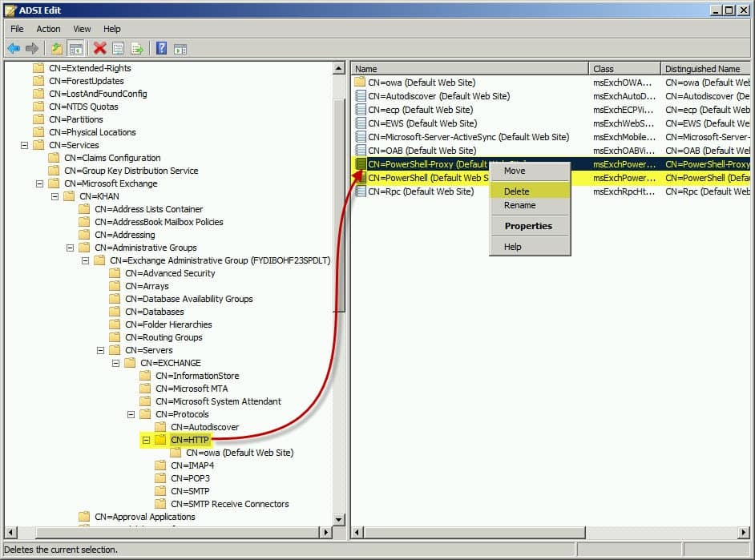This screenshot has height=560, width=755.
Task: Toggle the Show/Hide console tree icon
Action: point(75,48)
